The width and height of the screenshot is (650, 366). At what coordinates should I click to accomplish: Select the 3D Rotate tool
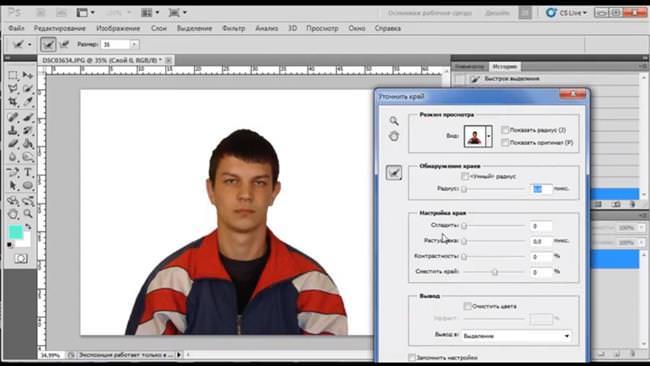pos(13,201)
